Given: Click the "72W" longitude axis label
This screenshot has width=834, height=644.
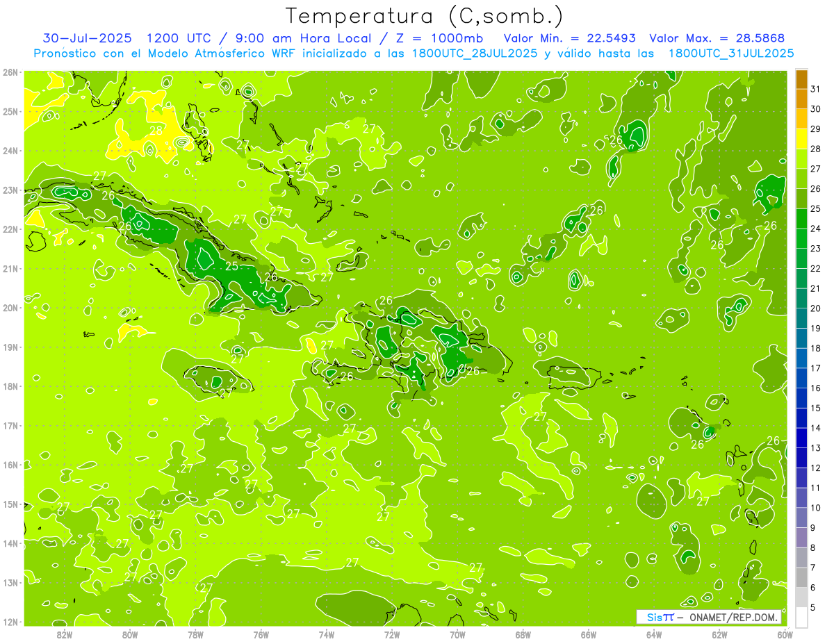Looking at the screenshot, I should click(392, 634).
